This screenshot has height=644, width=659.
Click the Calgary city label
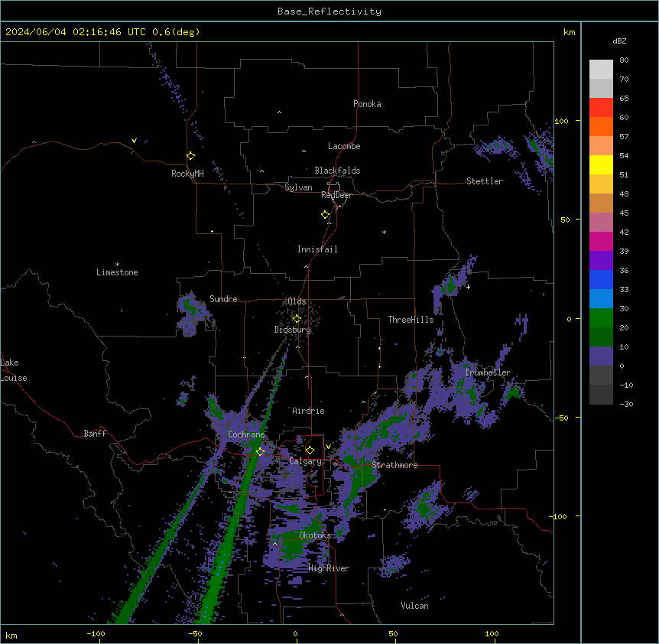[305, 461]
